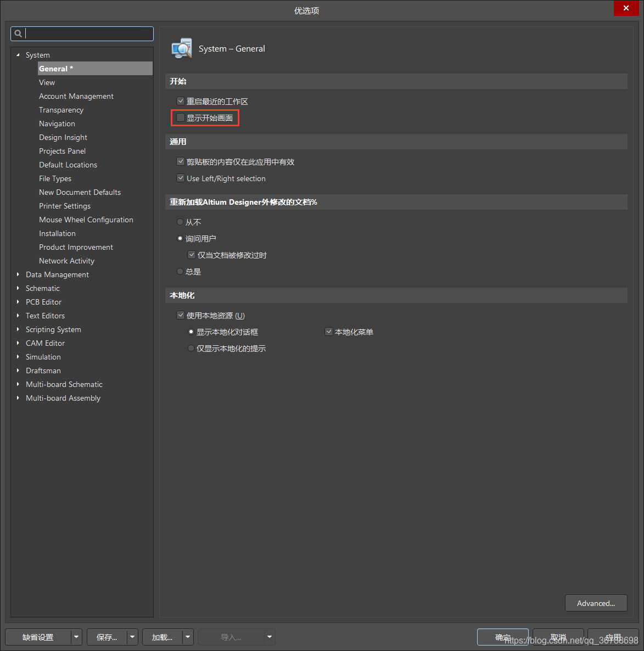This screenshot has height=651, width=644.
Task: Click the 保存... button
Action: click(107, 637)
